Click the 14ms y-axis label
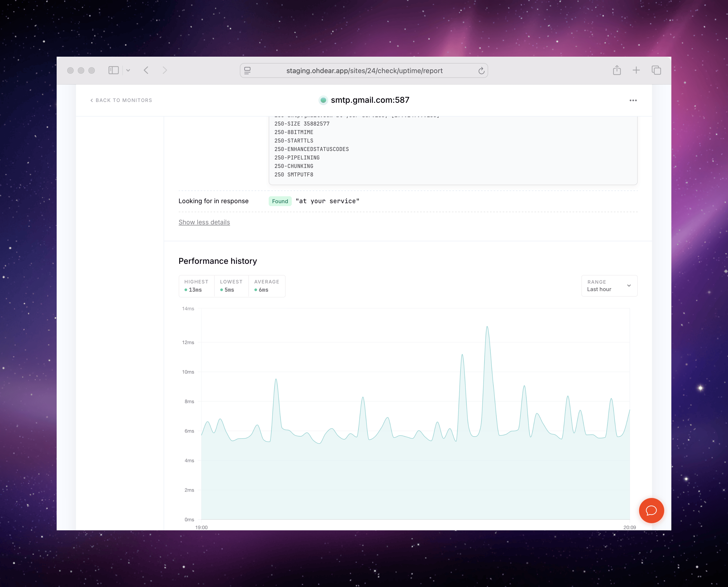The height and width of the screenshot is (587, 728). pos(188,309)
